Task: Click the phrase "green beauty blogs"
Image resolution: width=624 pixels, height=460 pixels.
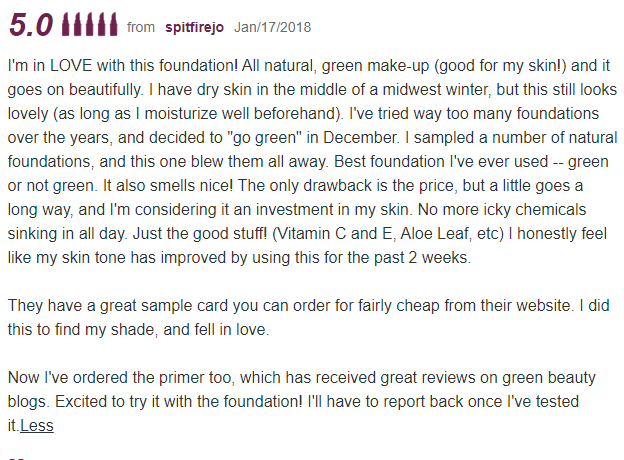Action: (x=302, y=389)
